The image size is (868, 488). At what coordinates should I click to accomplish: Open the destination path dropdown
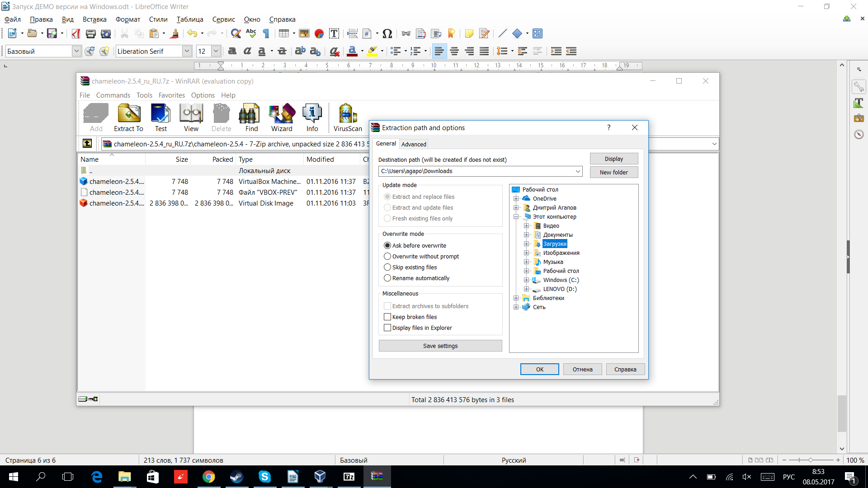(577, 171)
